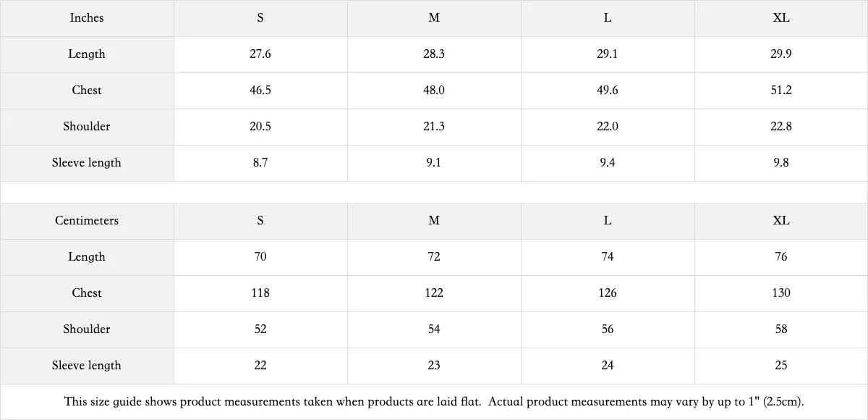This screenshot has height=420, width=868.
Task: Click the 70 length value in centimeters
Action: [260, 257]
